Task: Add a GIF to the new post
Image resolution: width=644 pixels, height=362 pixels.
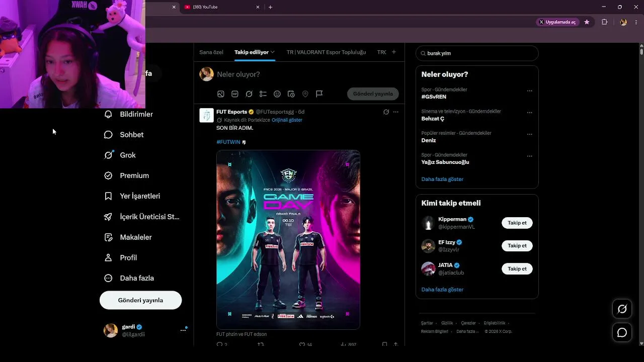Action: pyautogui.click(x=234, y=94)
